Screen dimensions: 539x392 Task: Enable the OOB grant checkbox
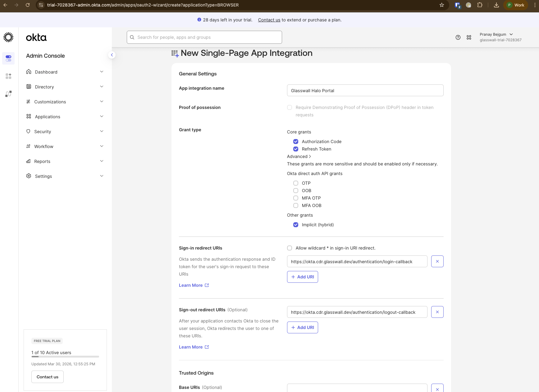[296, 191]
